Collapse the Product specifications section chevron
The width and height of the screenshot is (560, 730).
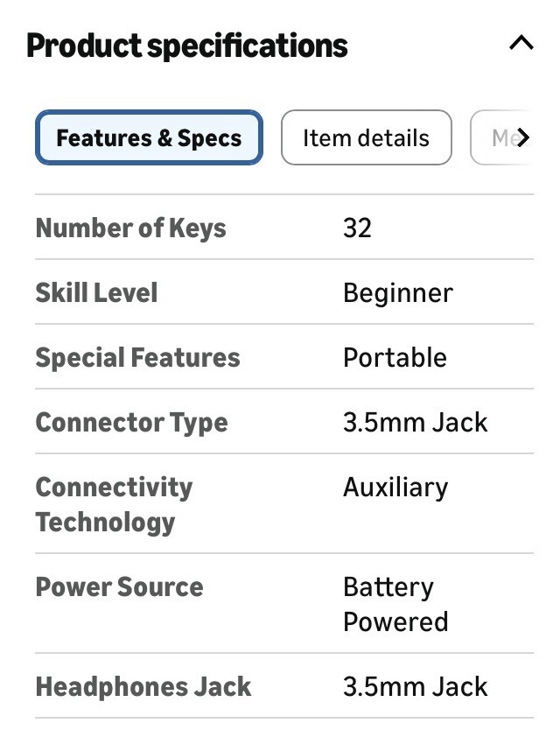521,43
